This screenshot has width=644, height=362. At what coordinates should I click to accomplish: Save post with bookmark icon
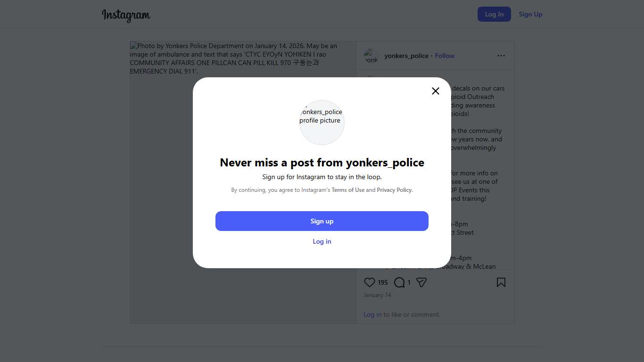[501, 282]
